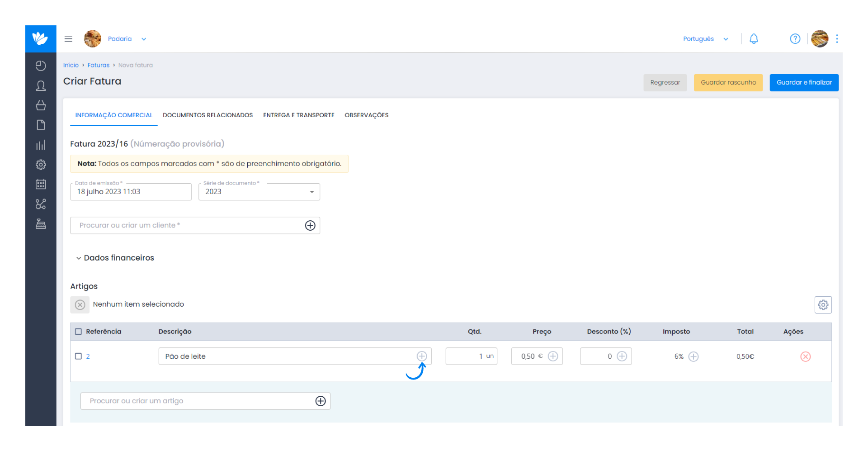Open the shopping basket sidebar icon

coord(41,105)
